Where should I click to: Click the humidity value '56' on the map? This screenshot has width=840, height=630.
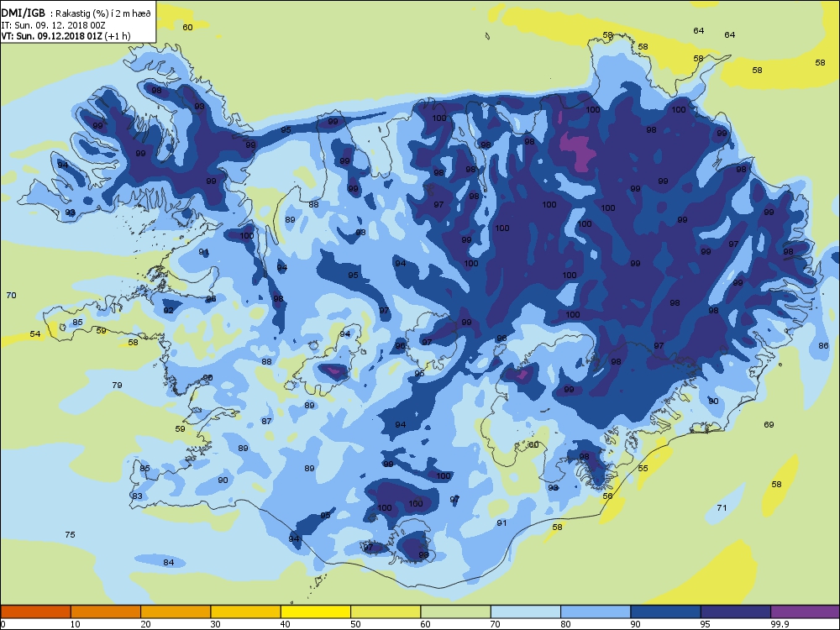[x=607, y=496]
